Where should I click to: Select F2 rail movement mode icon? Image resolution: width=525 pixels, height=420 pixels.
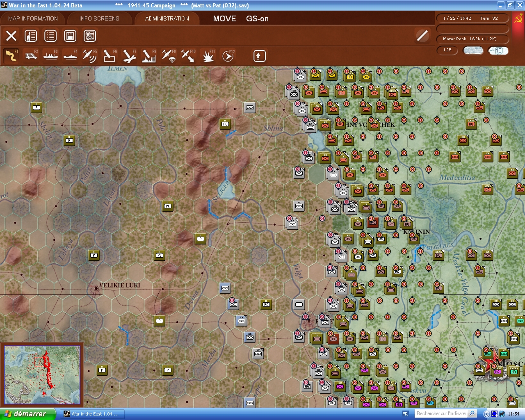(x=31, y=56)
